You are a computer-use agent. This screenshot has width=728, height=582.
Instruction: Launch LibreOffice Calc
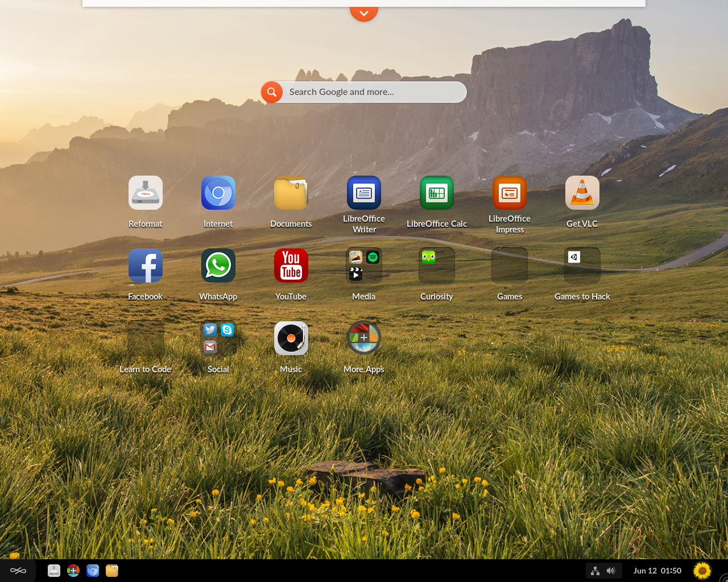[437, 193]
